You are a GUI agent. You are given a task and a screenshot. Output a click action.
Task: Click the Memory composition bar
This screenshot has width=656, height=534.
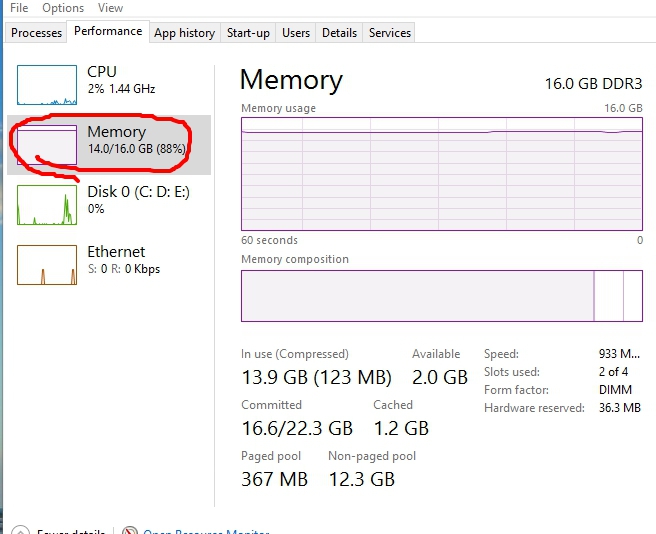click(441, 295)
